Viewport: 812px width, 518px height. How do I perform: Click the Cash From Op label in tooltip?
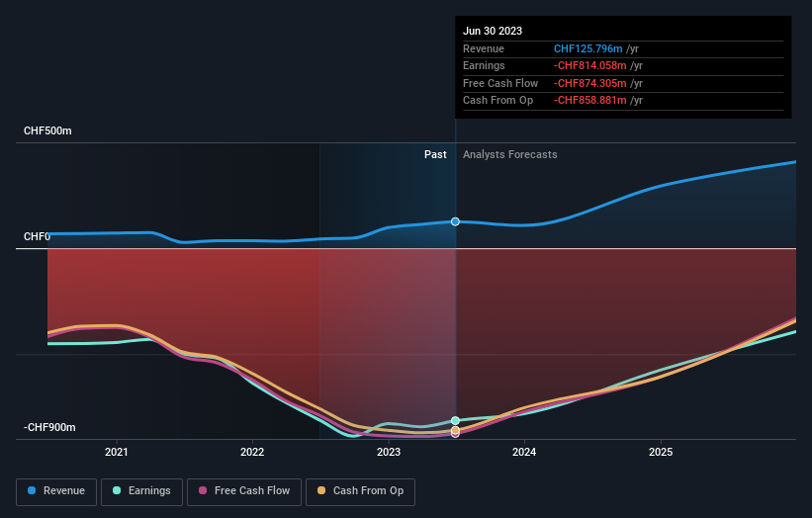pyautogui.click(x=497, y=101)
